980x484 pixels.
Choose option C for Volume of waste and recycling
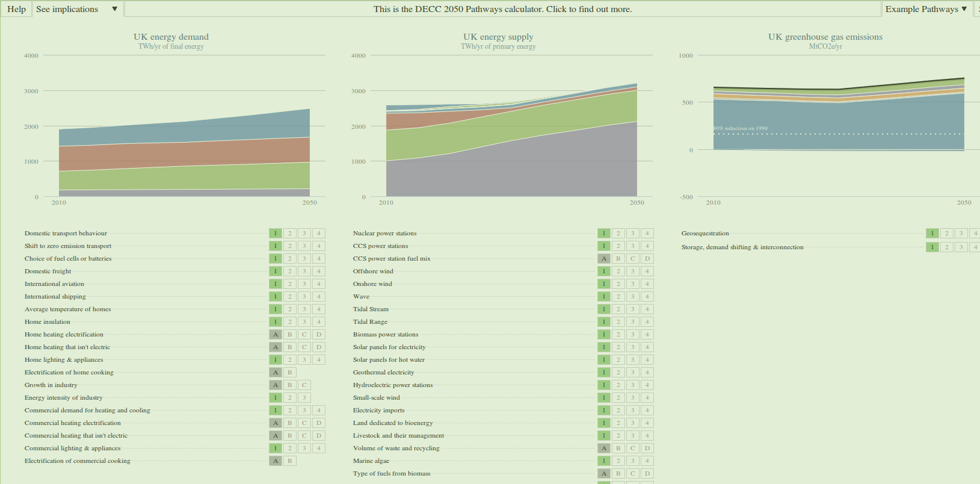tap(633, 448)
